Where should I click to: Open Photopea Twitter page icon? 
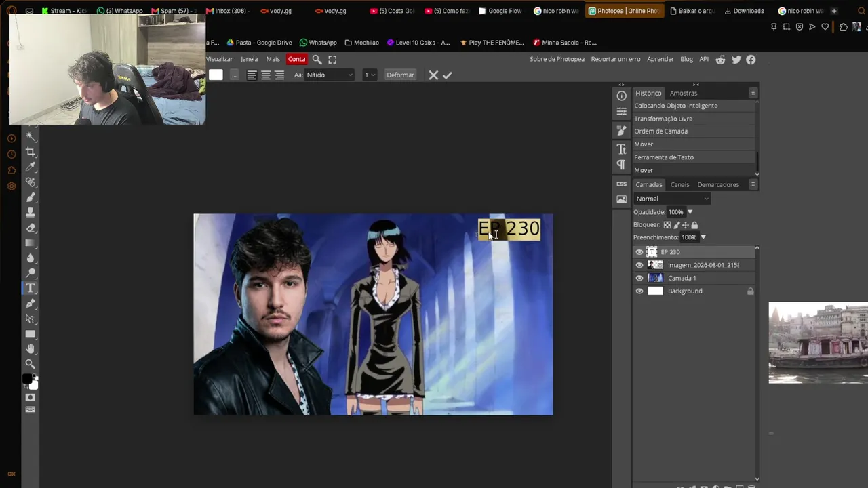pyautogui.click(x=736, y=60)
